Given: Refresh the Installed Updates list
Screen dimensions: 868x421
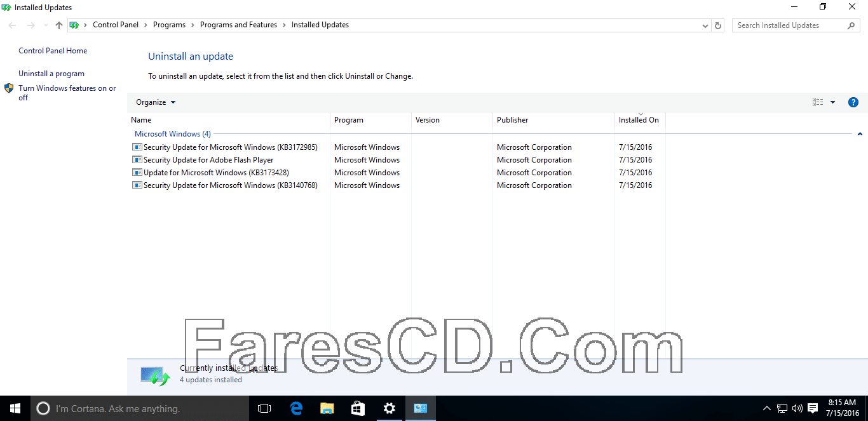Looking at the screenshot, I should (x=718, y=25).
